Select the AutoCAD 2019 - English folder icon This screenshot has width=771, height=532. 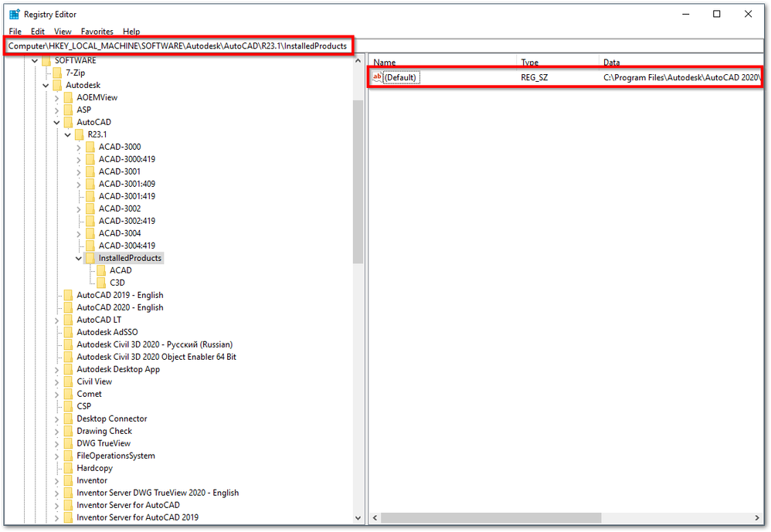[68, 295]
